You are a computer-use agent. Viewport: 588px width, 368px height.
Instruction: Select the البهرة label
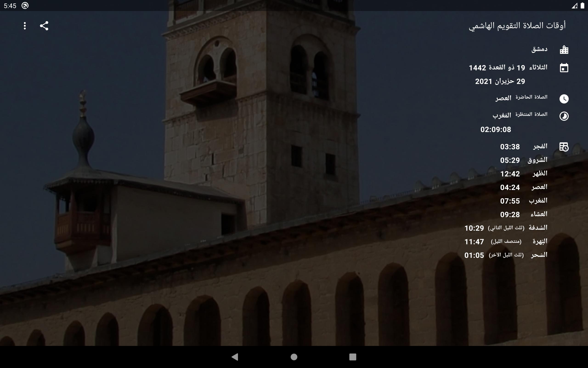540,241
